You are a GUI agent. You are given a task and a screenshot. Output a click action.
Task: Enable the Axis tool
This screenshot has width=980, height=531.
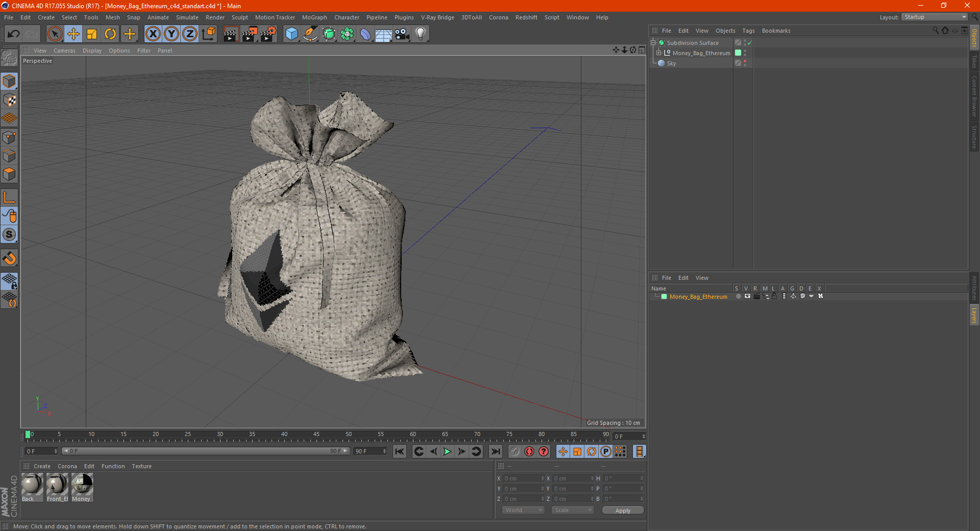pos(9,198)
